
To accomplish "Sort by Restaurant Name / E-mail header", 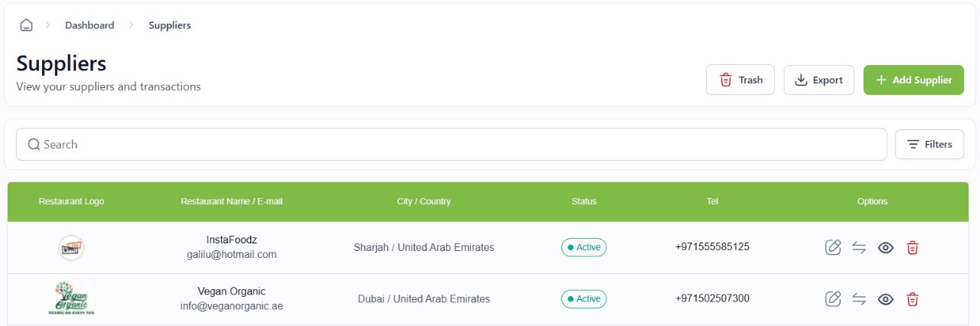I will (231, 201).
